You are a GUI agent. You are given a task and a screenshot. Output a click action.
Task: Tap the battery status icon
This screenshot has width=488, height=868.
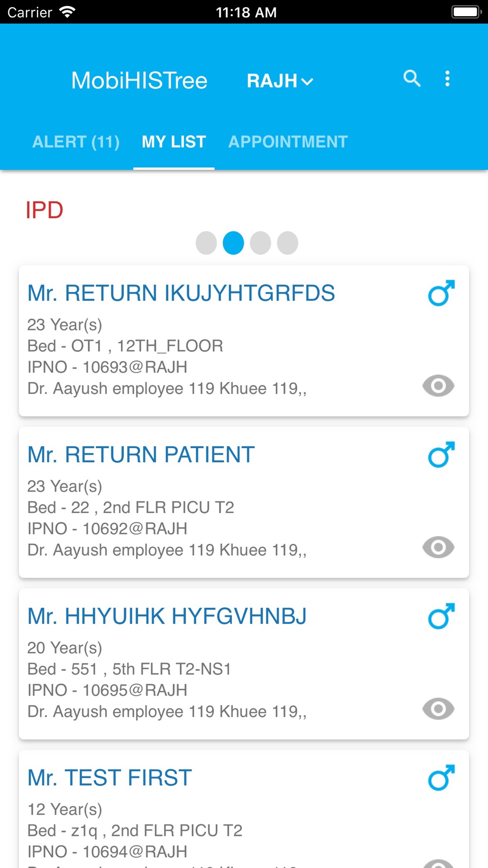tap(467, 12)
